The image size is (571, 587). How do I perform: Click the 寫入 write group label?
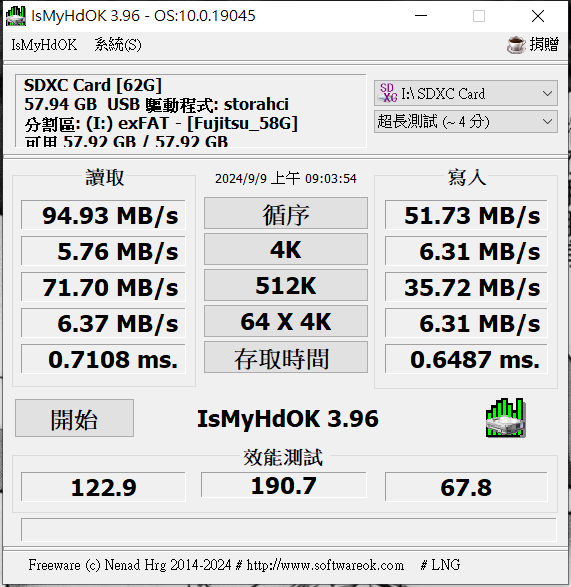(467, 177)
